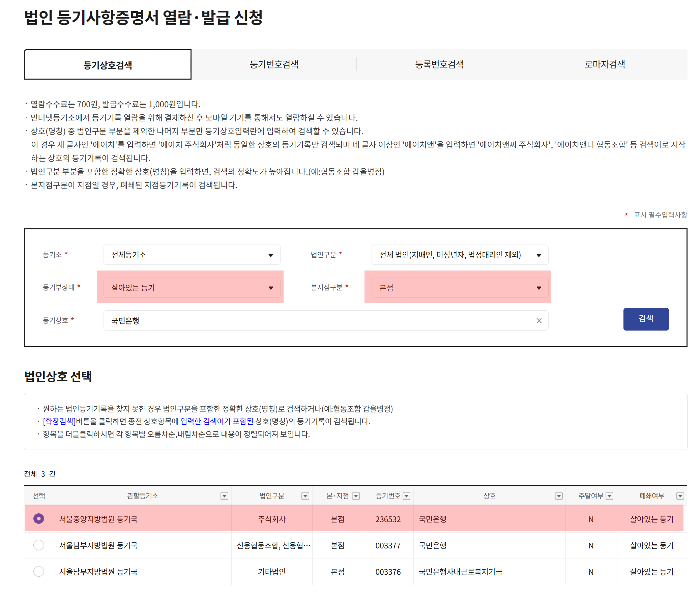Select radio for 서울중앙지방법원 등기국 row
Image resolution: width=700 pixels, height=597 pixels.
point(39,519)
